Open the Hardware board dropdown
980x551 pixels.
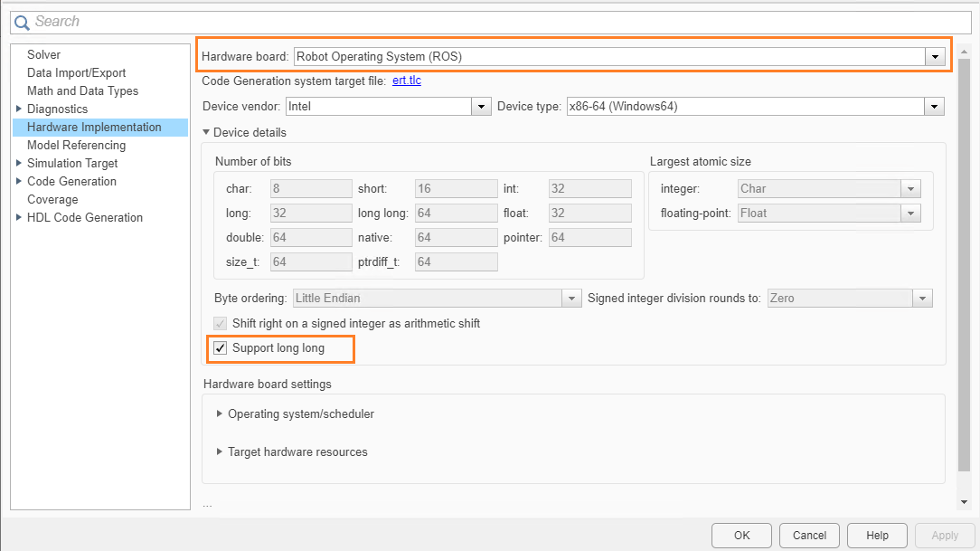935,57
